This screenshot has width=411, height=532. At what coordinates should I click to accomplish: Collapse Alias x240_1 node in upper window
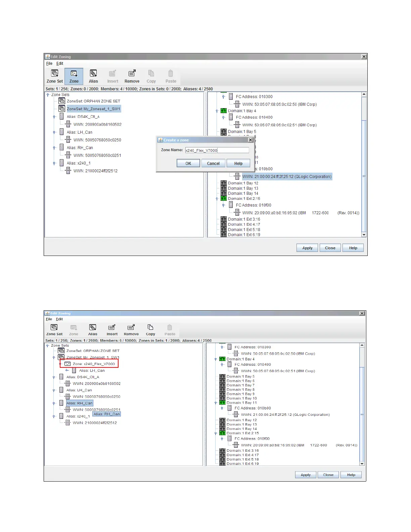coord(54,163)
